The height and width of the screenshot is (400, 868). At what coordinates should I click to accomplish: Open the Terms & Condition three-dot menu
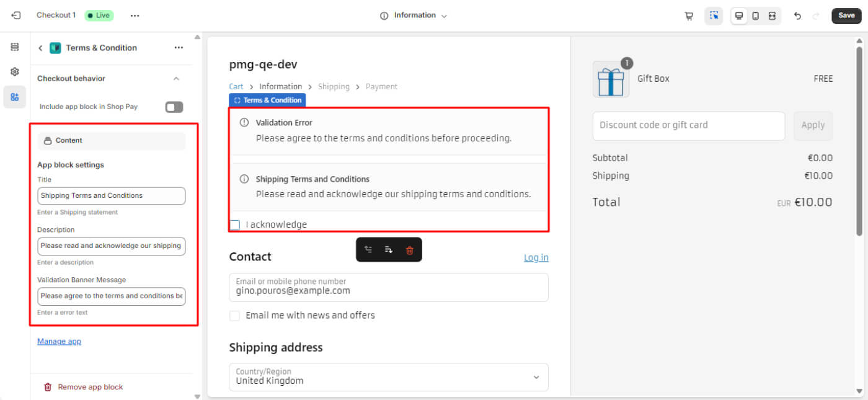(x=179, y=48)
